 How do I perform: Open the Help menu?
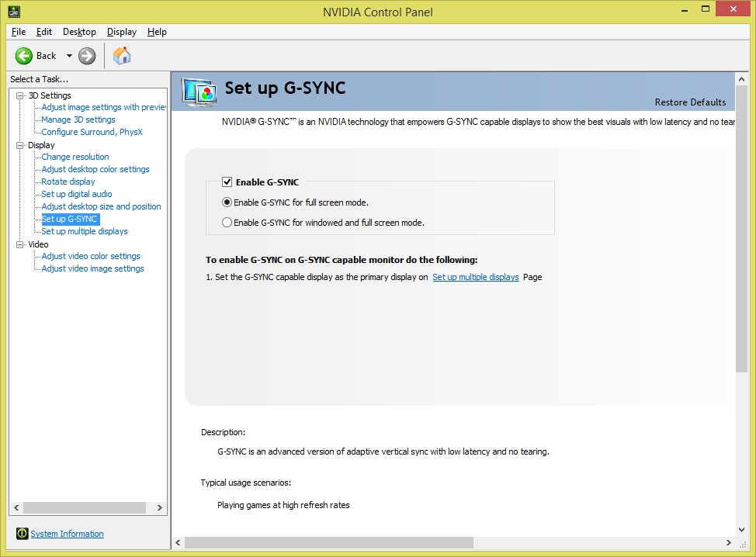157,32
